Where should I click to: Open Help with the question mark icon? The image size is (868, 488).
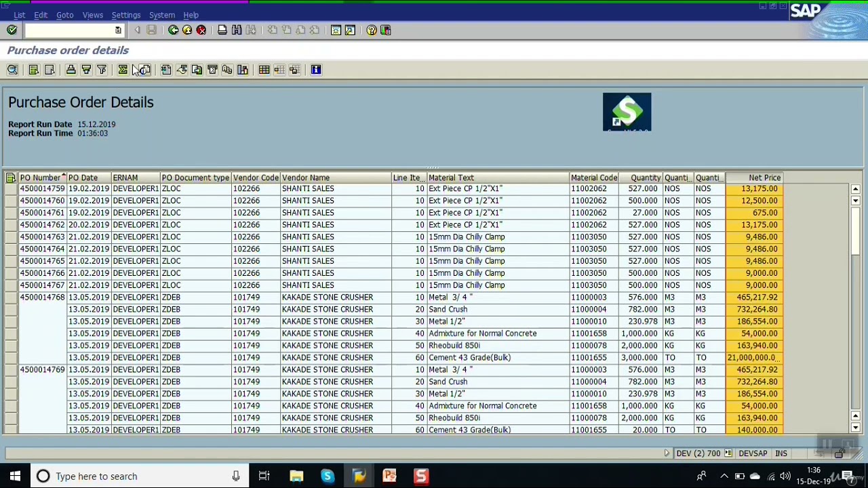click(x=372, y=30)
